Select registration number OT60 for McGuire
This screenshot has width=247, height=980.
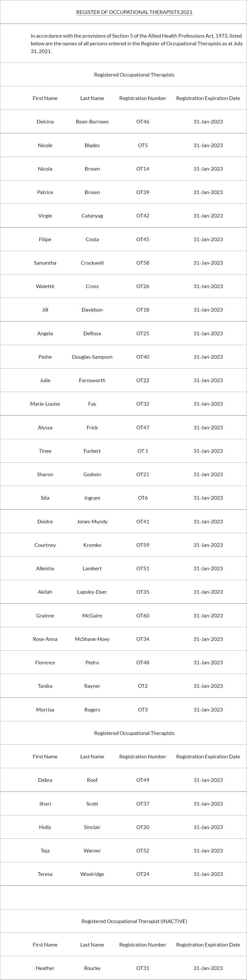point(143,616)
